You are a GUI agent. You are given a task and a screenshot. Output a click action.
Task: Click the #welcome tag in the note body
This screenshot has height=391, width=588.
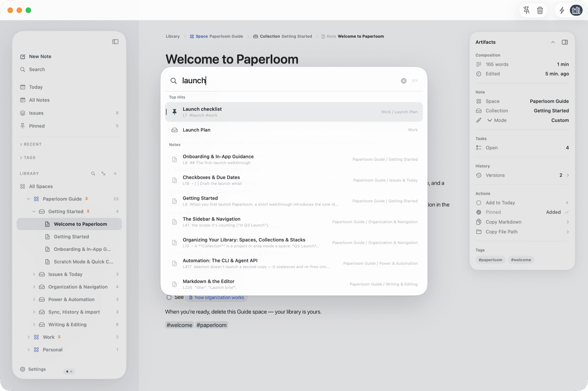click(179, 325)
